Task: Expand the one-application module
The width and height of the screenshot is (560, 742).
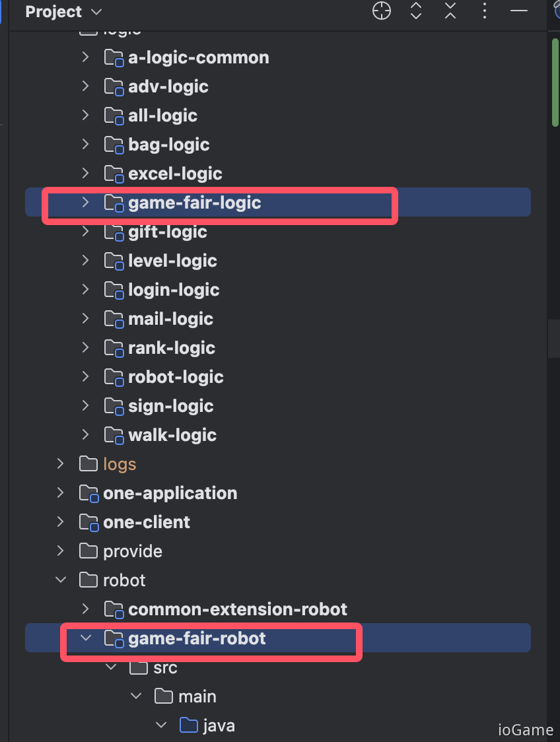Action: click(x=61, y=493)
